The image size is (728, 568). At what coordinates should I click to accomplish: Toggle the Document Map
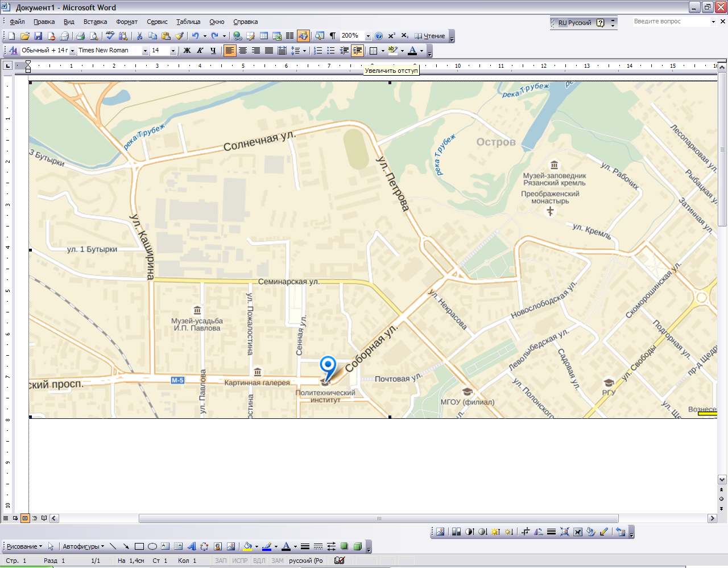(x=320, y=36)
